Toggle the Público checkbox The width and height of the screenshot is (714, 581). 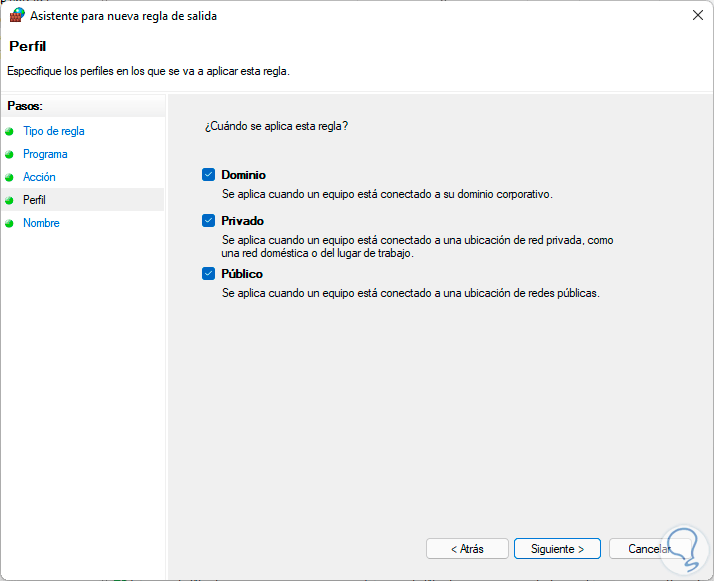208,274
